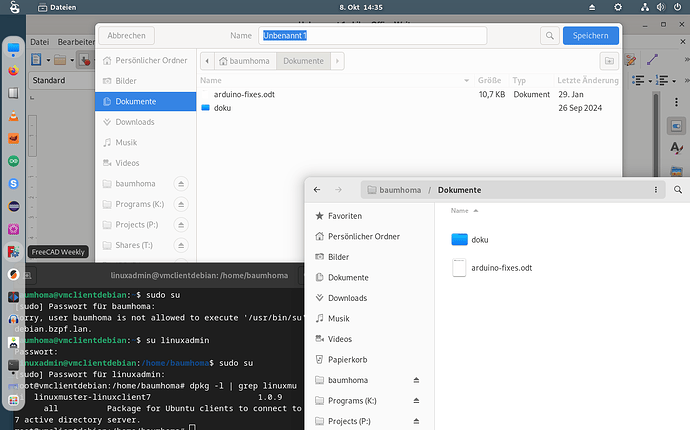This screenshot has width=690, height=430.
Task: Show applications grid in the dock
Action: point(13,400)
